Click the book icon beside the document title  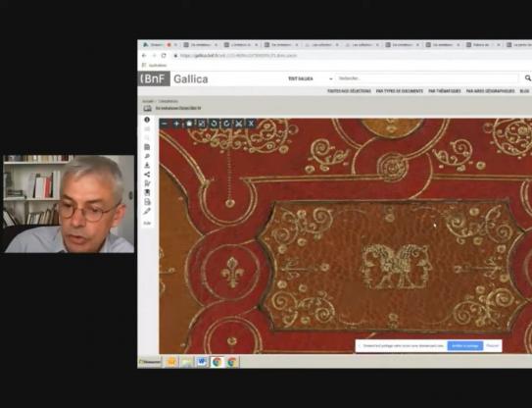point(147,108)
